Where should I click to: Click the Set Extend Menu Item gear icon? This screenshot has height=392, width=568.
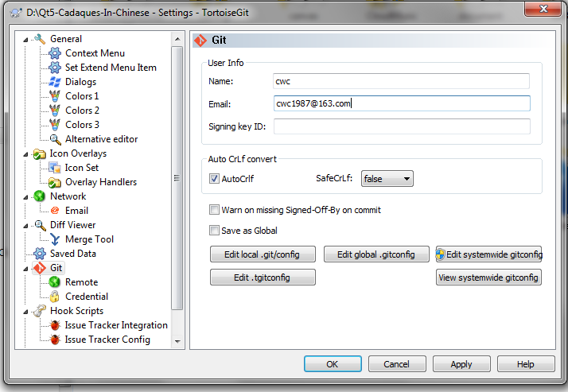click(x=55, y=68)
